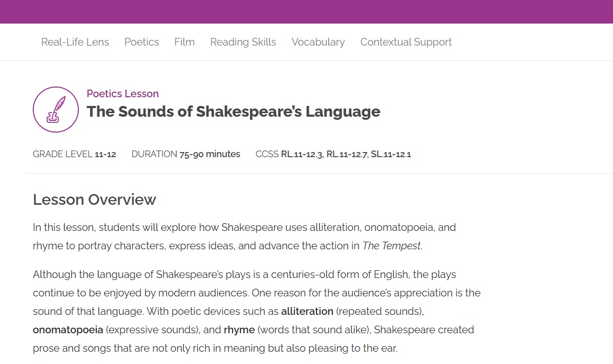Screen dimensions: 613x364
Task: Click the quill and inkwell lesson icon
Action: point(56,110)
